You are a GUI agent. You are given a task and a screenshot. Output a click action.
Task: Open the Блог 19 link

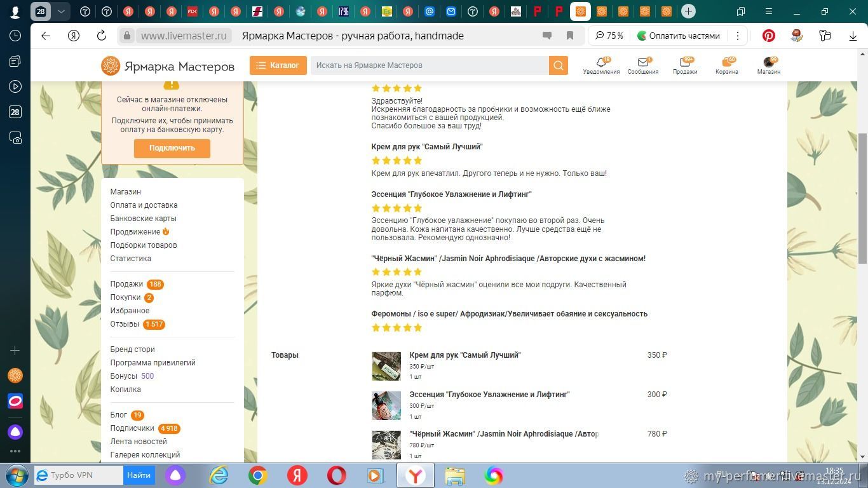[127, 415]
